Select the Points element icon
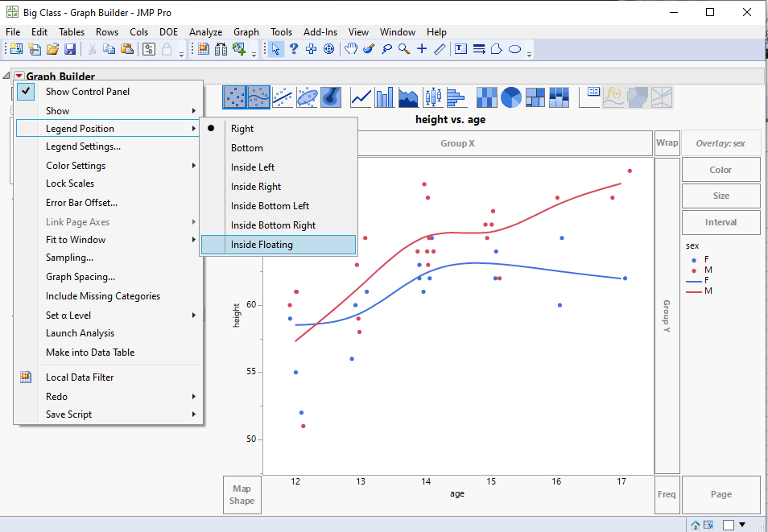Viewport: 768px width, 532px height. [x=234, y=97]
